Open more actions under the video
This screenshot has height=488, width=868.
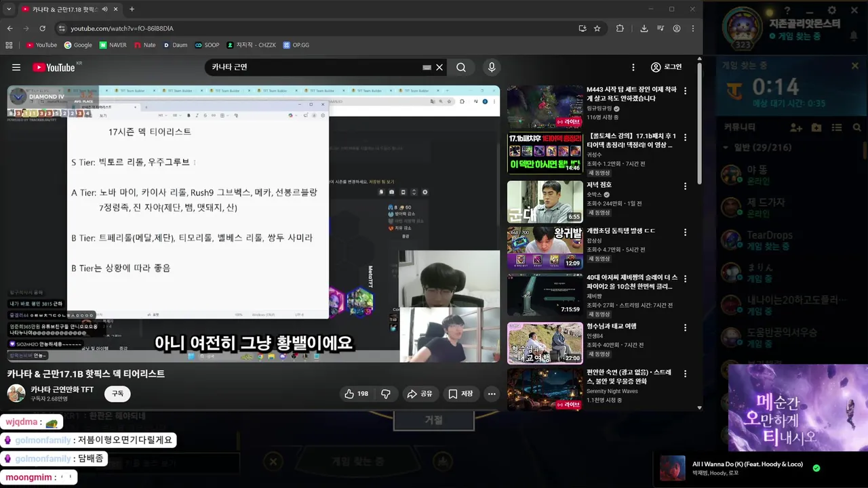(492, 394)
